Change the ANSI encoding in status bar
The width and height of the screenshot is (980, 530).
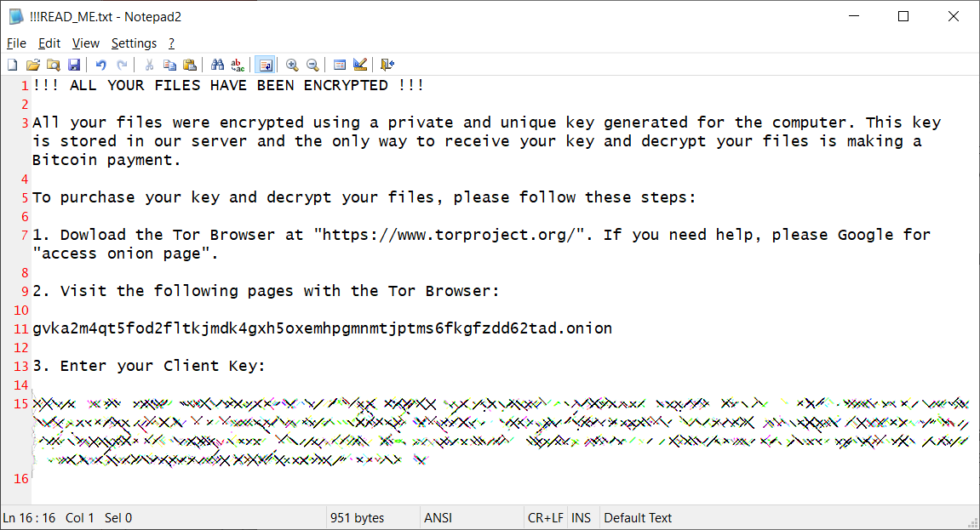tap(438, 517)
